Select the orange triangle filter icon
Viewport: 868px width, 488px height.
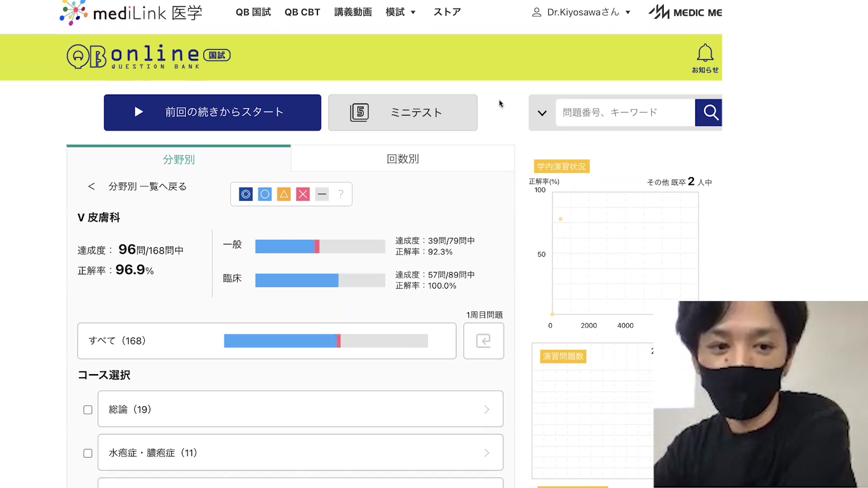[284, 194]
